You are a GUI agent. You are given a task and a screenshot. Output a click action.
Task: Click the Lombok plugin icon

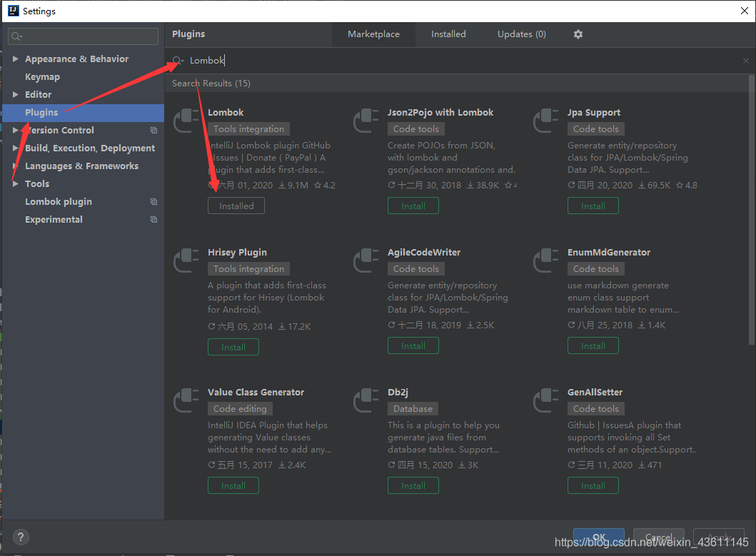tap(186, 121)
